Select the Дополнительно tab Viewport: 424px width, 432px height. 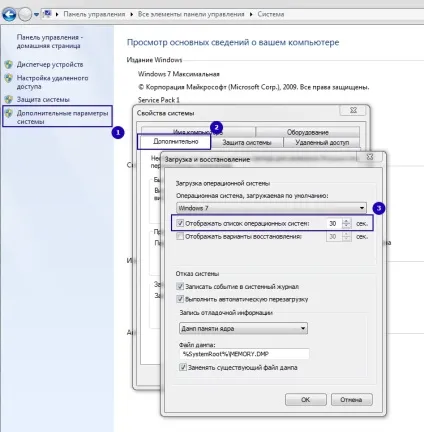(x=175, y=142)
